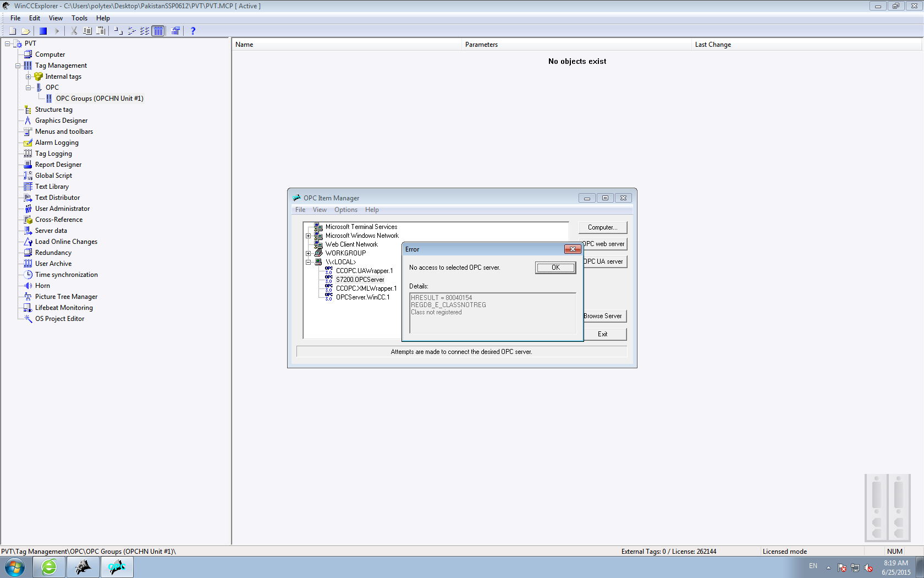Click the EN language indicator in taskbar
The height and width of the screenshot is (578, 924).
coord(813,566)
